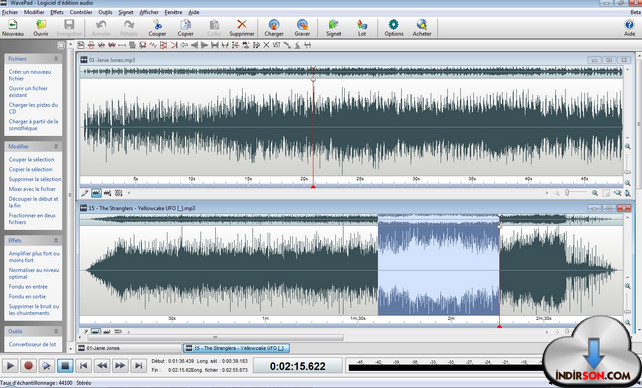Collapse the Effets sidebar section
Image resolution: width=642 pixels, height=388 pixels.
point(56,240)
